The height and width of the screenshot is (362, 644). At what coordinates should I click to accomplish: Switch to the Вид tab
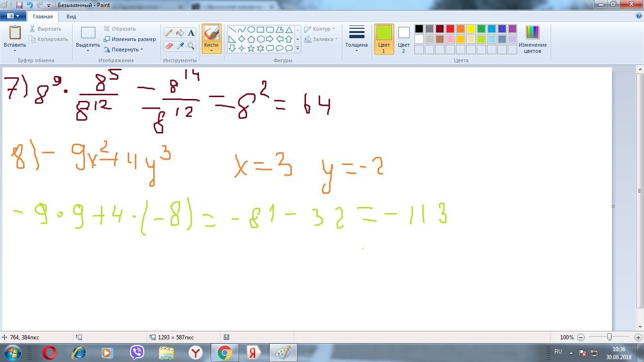click(71, 16)
